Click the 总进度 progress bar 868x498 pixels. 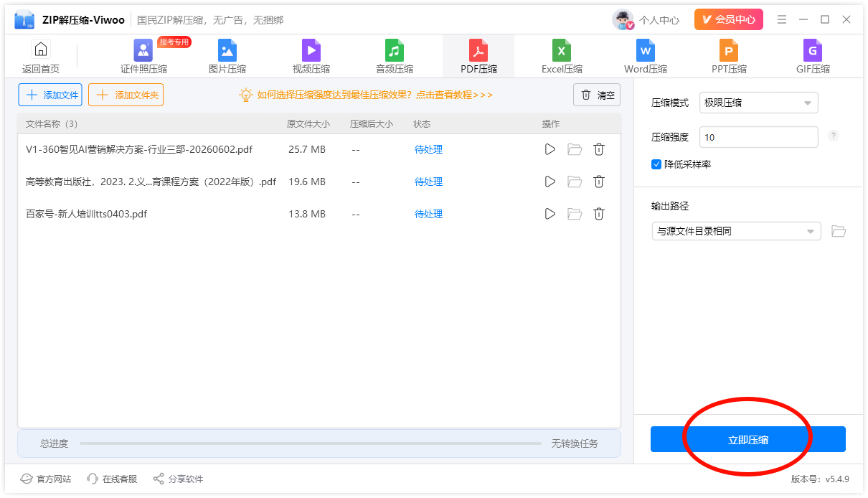[310, 443]
